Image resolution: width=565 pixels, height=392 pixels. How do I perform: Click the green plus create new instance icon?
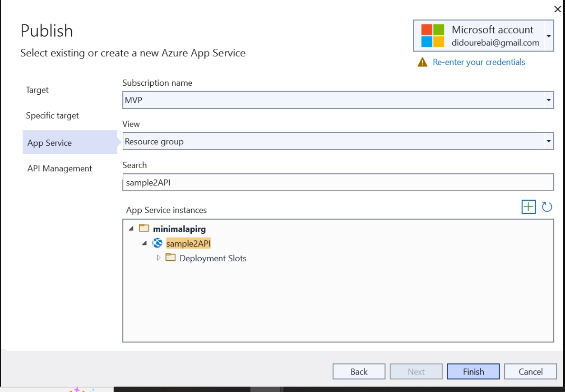pyautogui.click(x=528, y=207)
